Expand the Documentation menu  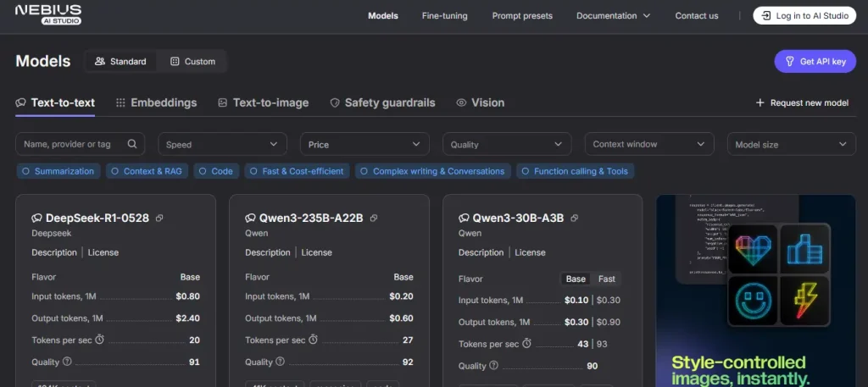pyautogui.click(x=614, y=15)
